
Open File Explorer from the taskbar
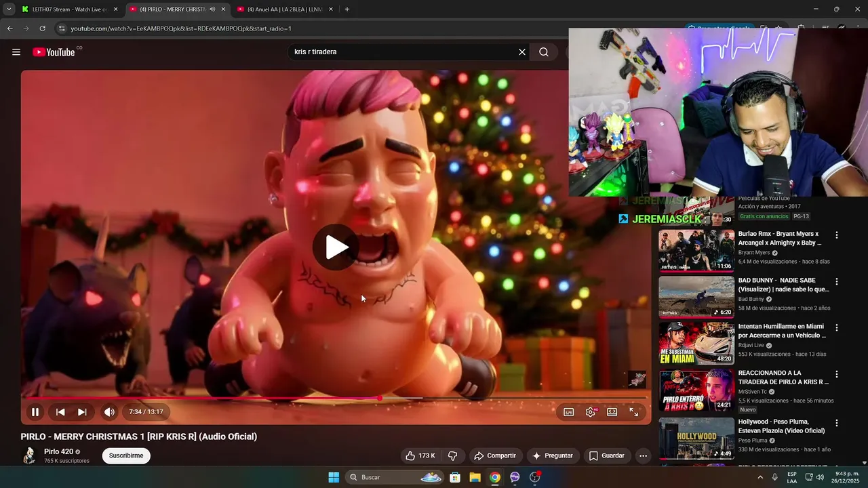coord(475,477)
